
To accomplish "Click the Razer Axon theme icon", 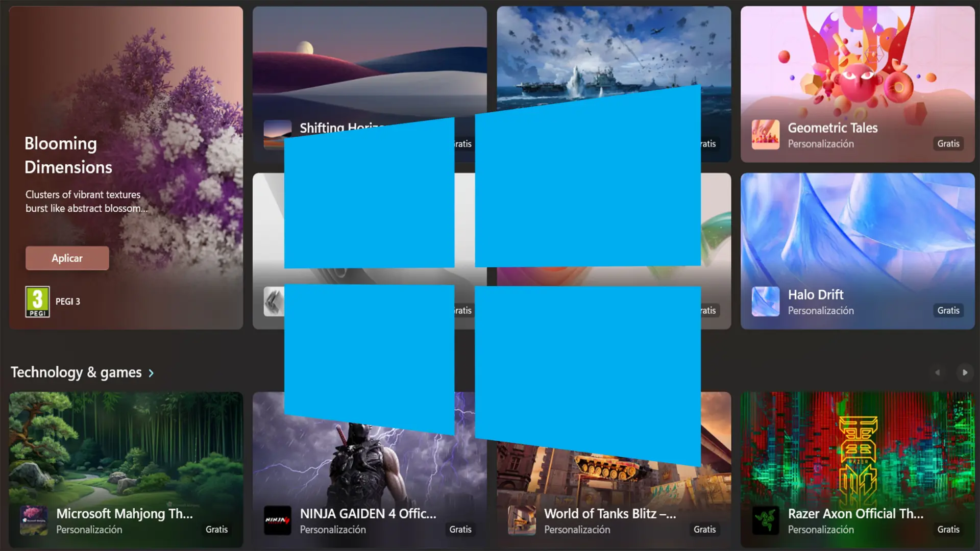I will coord(765,521).
